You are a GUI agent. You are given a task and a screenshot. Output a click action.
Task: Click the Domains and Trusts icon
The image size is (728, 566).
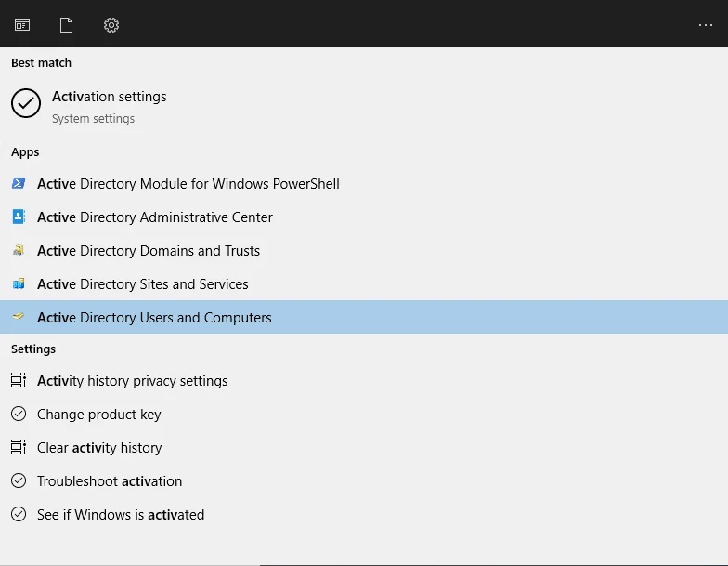click(19, 250)
